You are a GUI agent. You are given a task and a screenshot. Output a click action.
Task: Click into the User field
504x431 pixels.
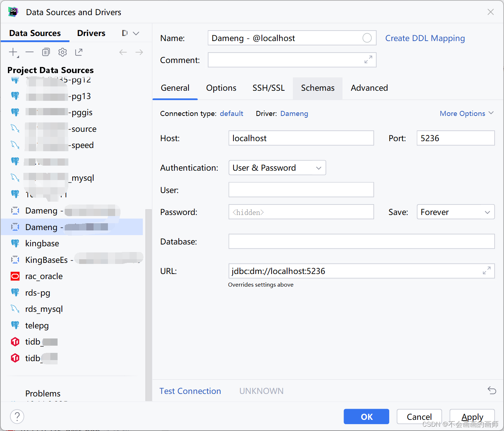(x=301, y=190)
